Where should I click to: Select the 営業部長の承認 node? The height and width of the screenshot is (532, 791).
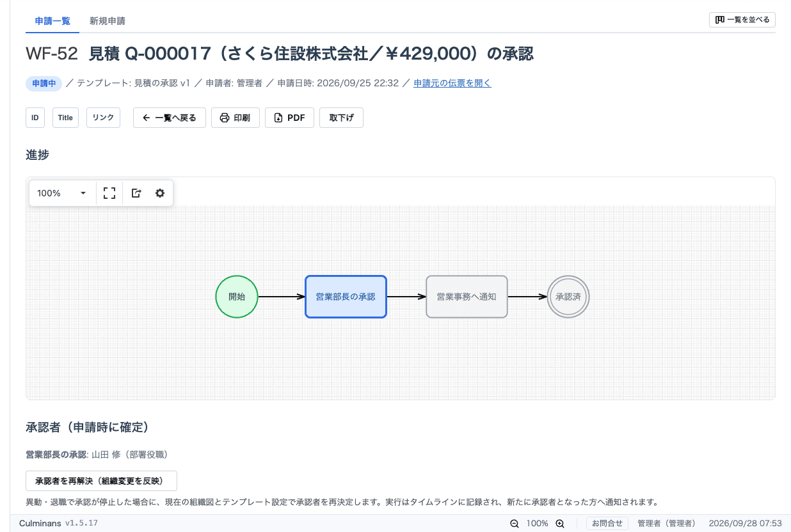pyautogui.click(x=346, y=297)
